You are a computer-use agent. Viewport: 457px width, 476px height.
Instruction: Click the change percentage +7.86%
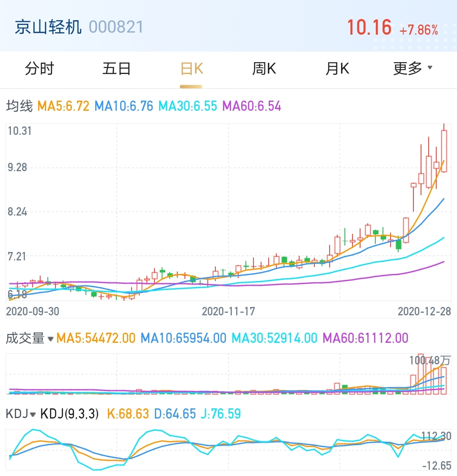point(419,30)
